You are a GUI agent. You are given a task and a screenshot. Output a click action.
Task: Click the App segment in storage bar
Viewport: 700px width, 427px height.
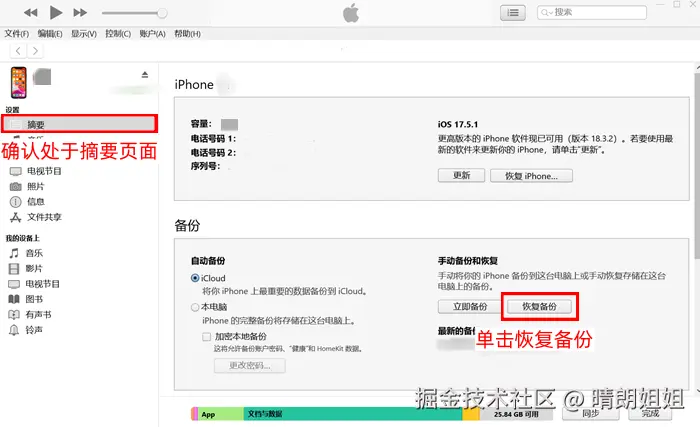pos(221,414)
